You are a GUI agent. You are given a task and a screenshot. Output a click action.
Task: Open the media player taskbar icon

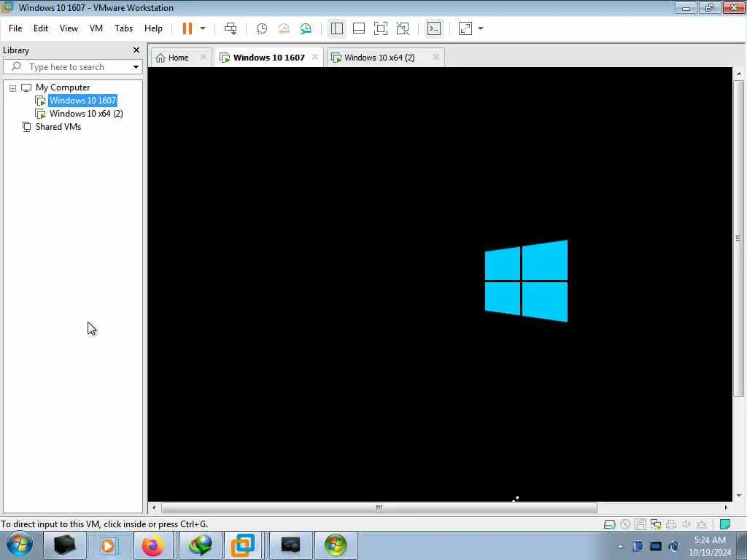pyautogui.click(x=108, y=545)
